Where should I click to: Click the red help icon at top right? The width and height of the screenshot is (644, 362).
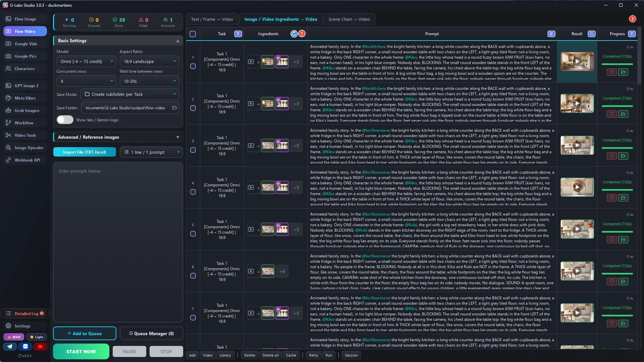coord(632,19)
